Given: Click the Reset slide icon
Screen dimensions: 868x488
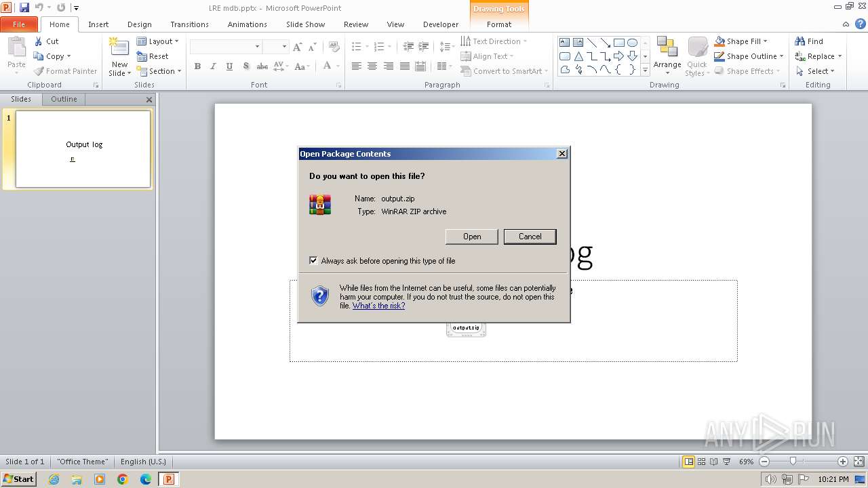Looking at the screenshot, I should point(142,56).
